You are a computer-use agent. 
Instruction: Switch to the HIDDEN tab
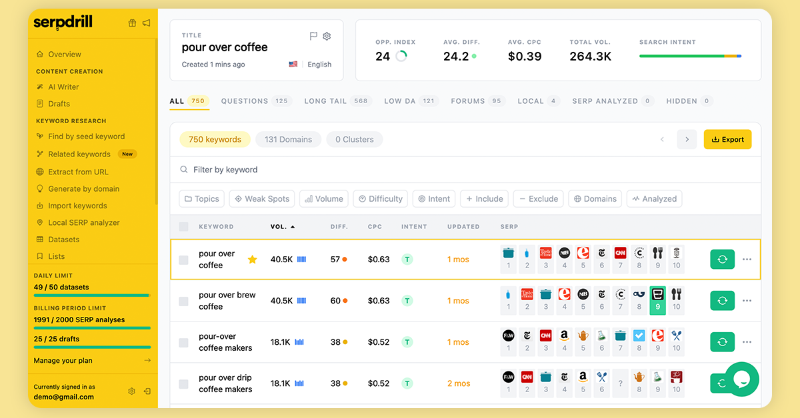[689, 101]
